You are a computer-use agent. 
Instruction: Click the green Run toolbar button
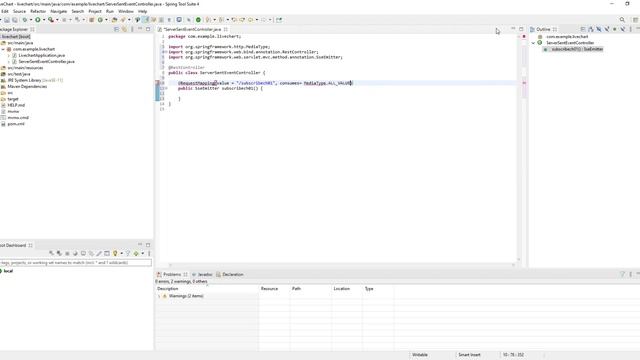coord(38,20)
